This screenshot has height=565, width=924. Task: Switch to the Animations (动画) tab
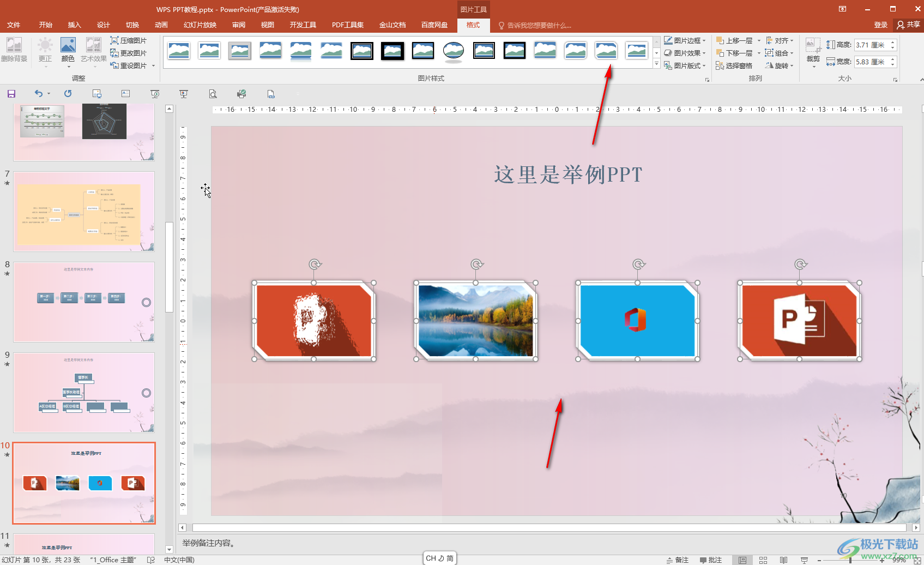[161, 25]
